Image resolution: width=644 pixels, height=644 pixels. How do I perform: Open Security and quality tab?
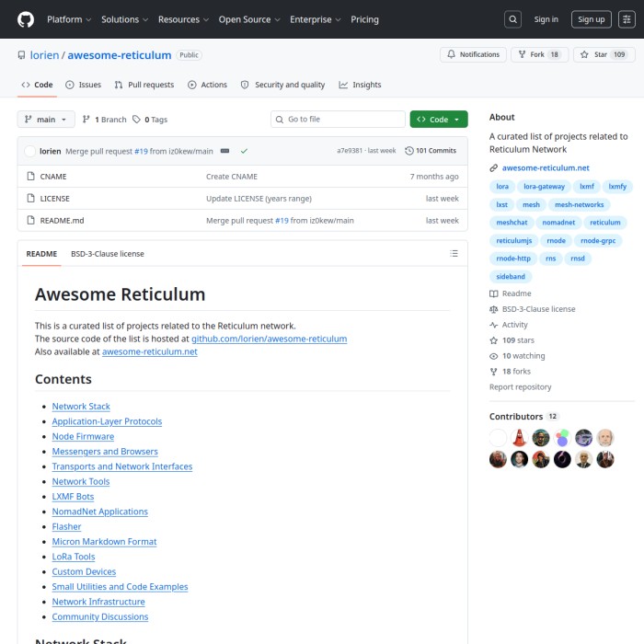tap(282, 85)
